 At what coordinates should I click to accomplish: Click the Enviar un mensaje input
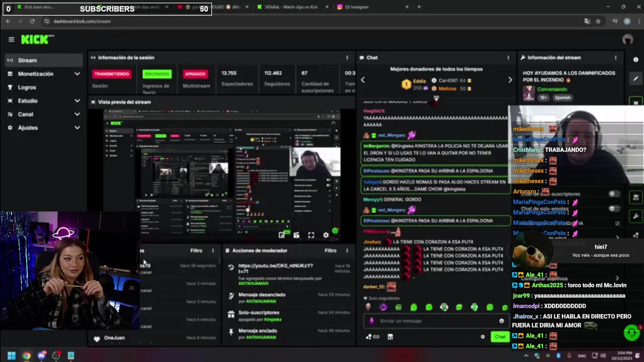(x=435, y=321)
